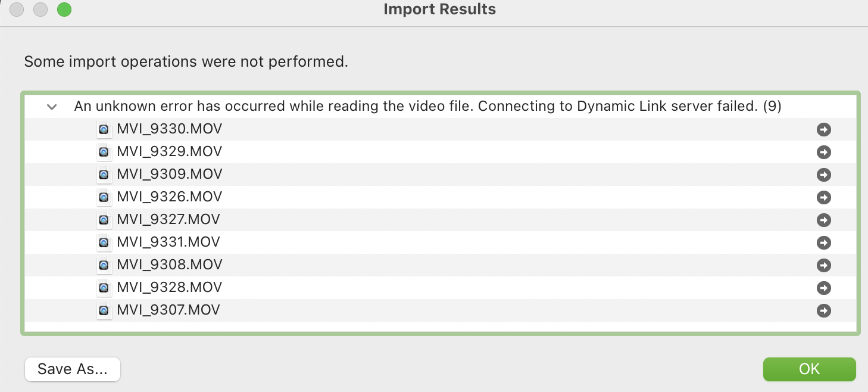Image resolution: width=868 pixels, height=392 pixels.
Task: Select the movie icon beside MVI_9307.MOV
Action: tap(104, 310)
